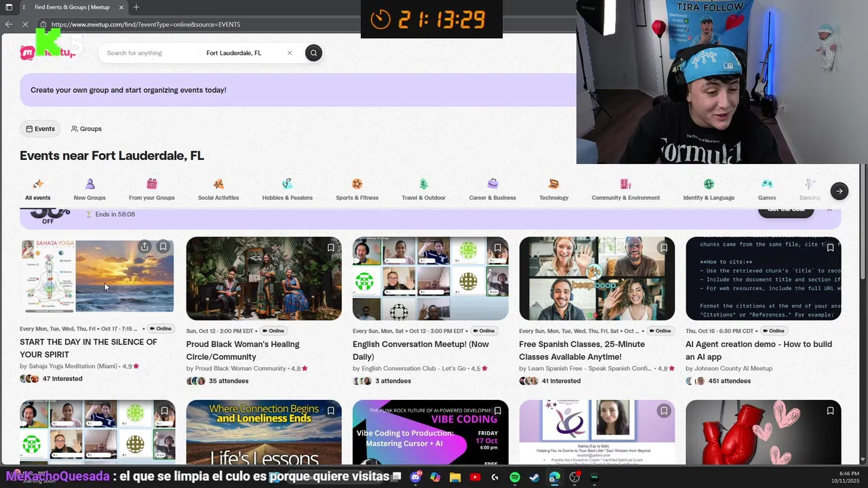Open Discord from the taskbar
This screenshot has height=488, width=868.
pyautogui.click(x=416, y=477)
